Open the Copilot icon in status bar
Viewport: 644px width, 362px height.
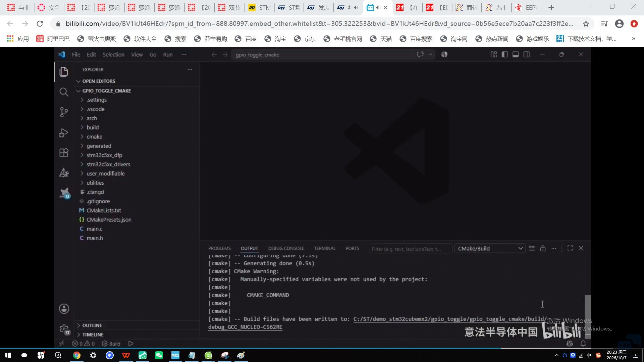[x=570, y=344]
